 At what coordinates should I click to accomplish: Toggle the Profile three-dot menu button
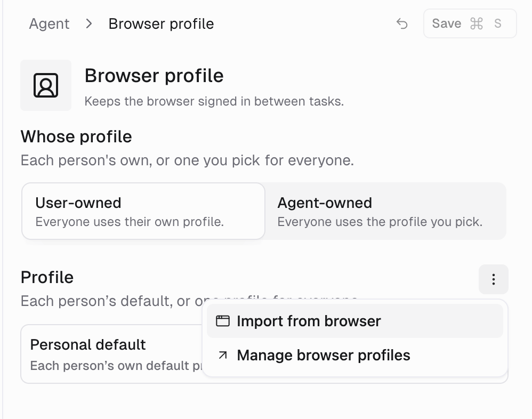click(493, 279)
